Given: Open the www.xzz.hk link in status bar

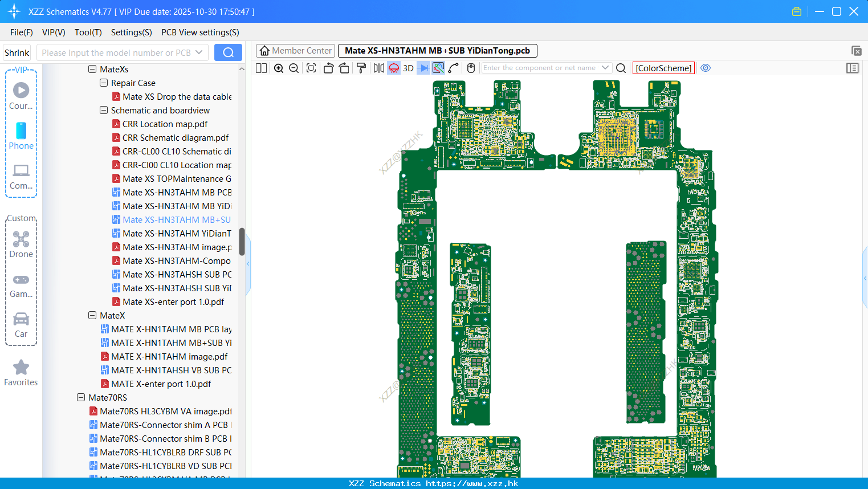Looking at the screenshot, I should click(x=472, y=483).
